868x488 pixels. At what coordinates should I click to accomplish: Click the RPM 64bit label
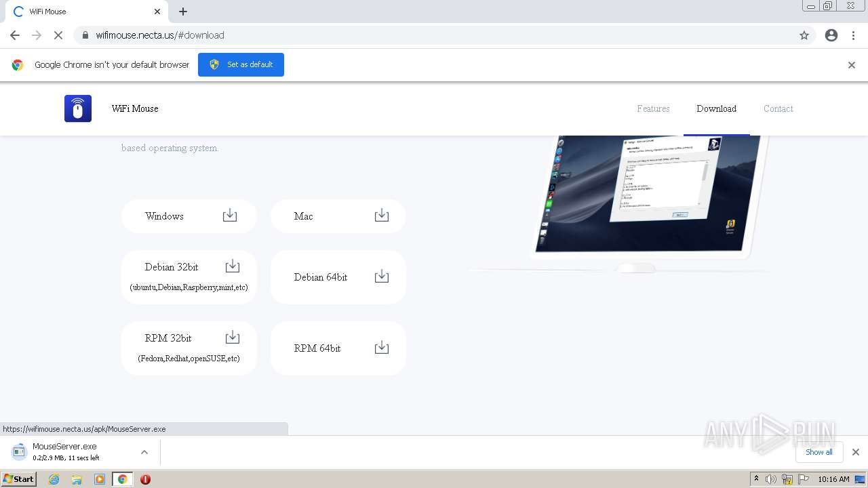point(317,348)
